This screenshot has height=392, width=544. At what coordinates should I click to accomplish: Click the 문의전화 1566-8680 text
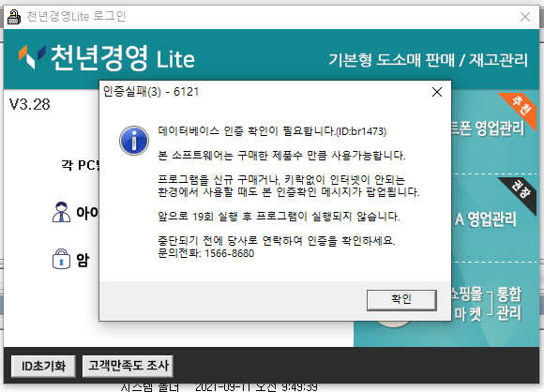(205, 253)
